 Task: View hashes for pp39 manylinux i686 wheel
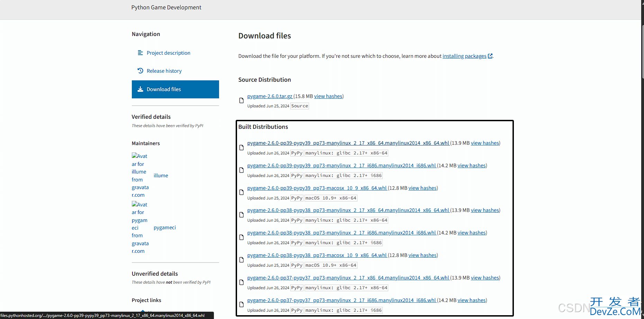click(x=472, y=166)
